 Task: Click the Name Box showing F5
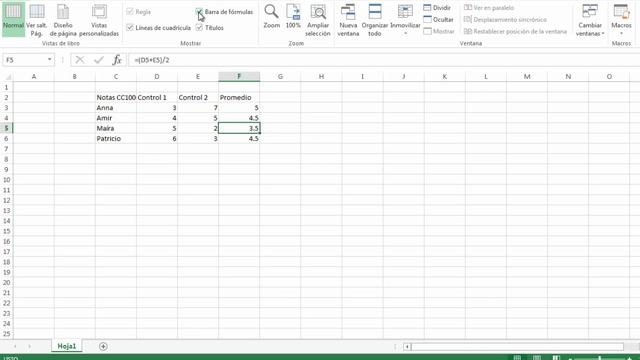pyautogui.click(x=24, y=60)
